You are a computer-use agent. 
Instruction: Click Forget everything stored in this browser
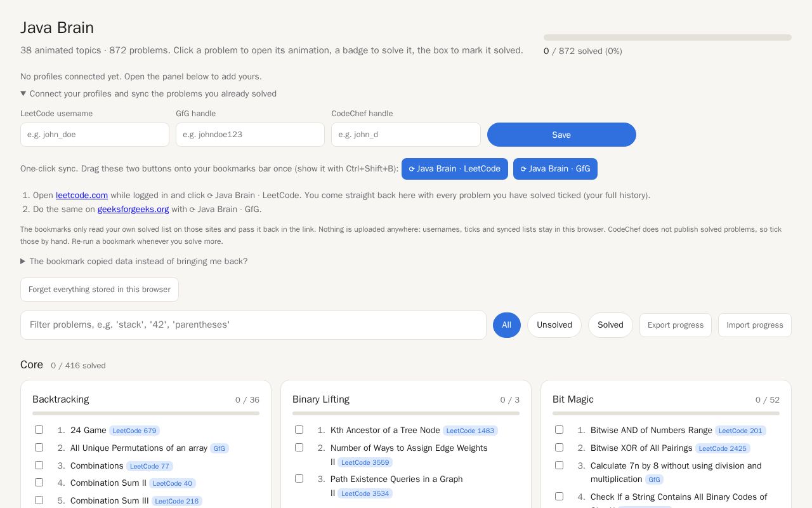click(x=100, y=290)
